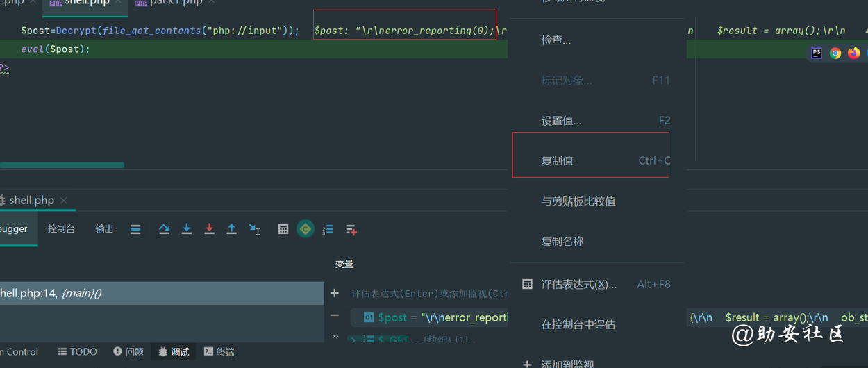Image resolution: width=868 pixels, height=368 pixels.
Task: Open in Chrome browser icon
Action: click(835, 53)
